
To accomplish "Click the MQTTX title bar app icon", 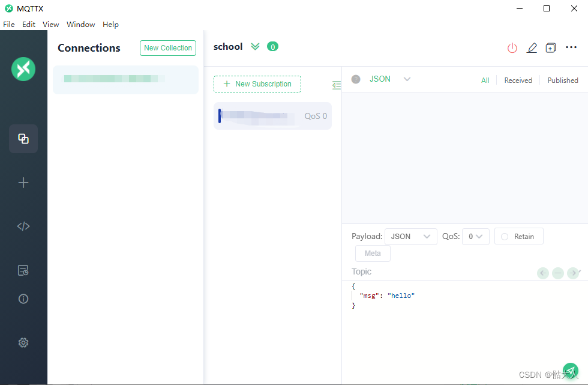I will (x=9, y=8).
